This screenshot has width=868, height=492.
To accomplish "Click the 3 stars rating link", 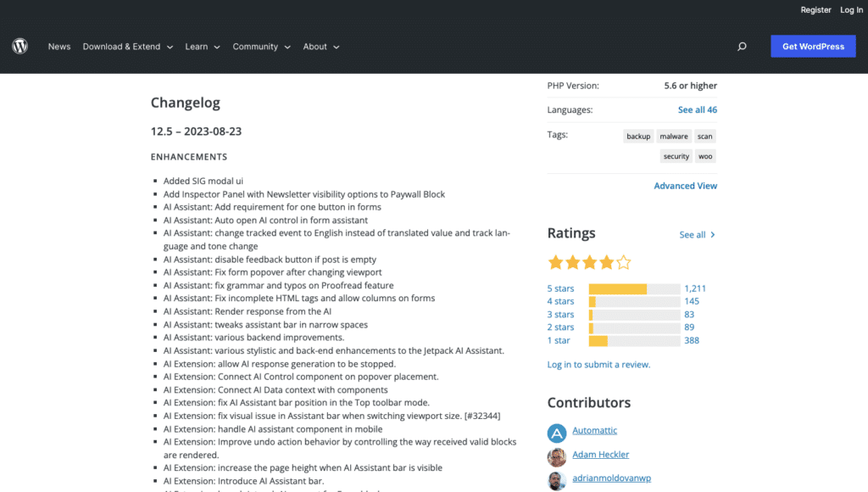I will [560, 315].
